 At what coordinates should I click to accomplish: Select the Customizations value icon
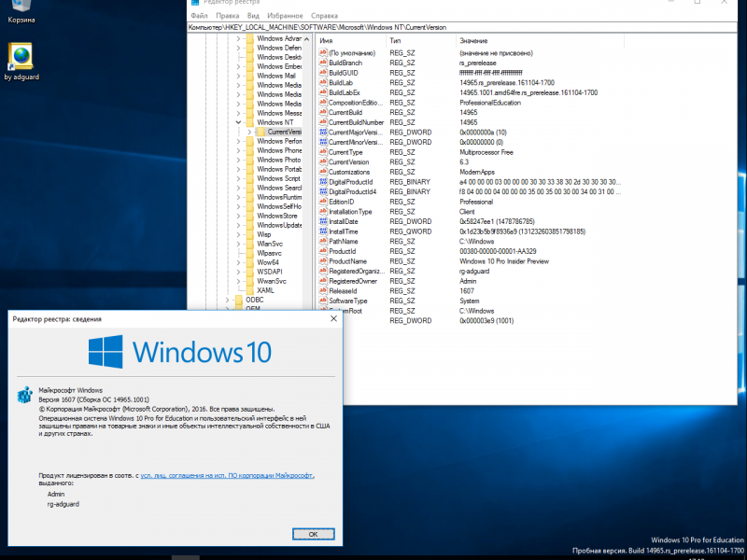click(x=323, y=172)
